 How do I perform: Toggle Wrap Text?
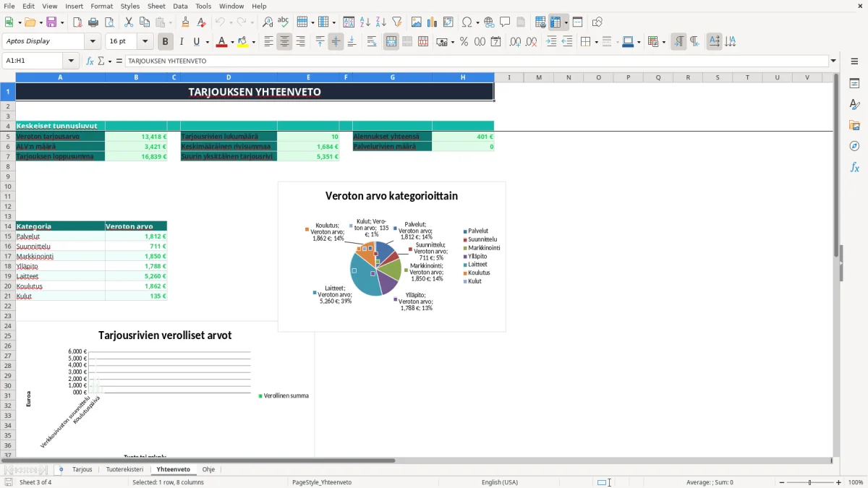[x=372, y=42]
